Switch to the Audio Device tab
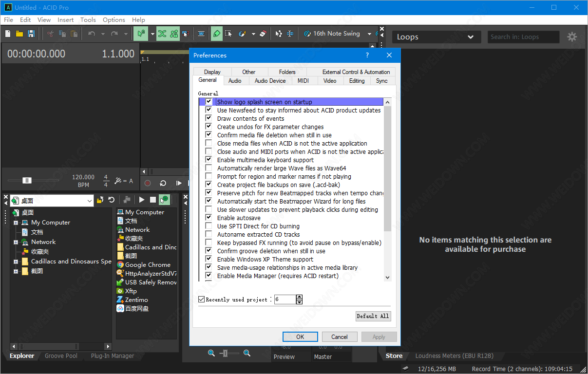Screen dimensions: 588x374 (x=270, y=81)
